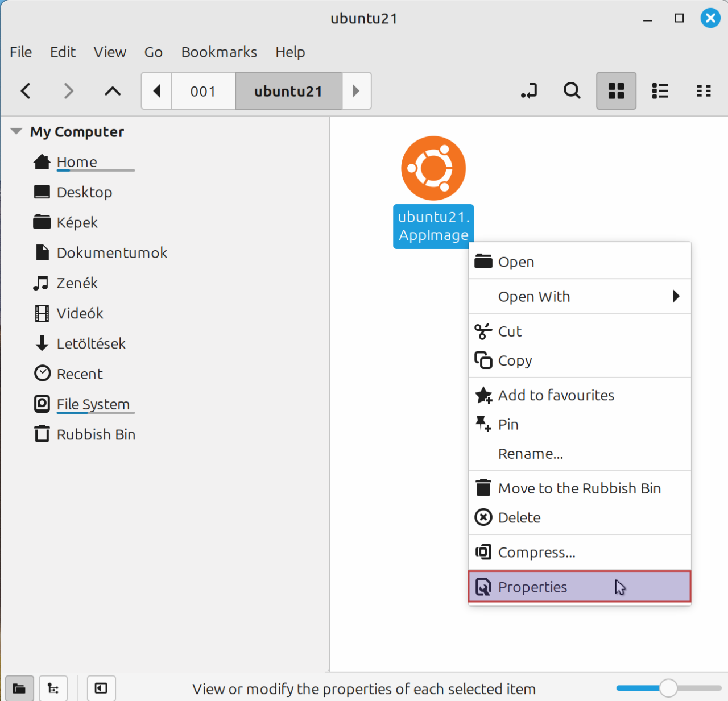Click the File System disk icon

pos(42,404)
